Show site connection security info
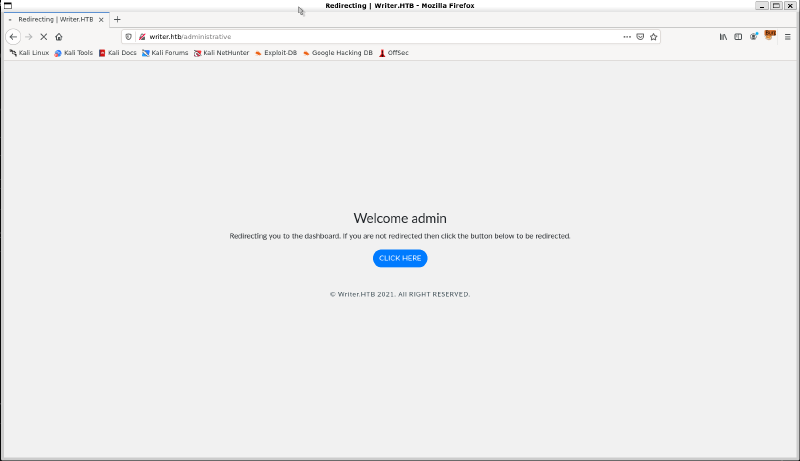The height and width of the screenshot is (461, 800). tap(142, 36)
